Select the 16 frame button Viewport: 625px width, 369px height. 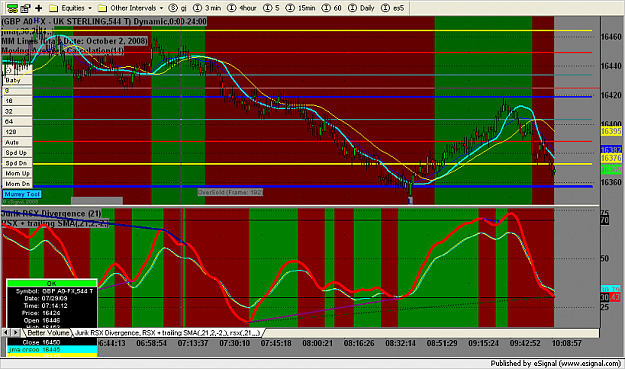(18, 101)
